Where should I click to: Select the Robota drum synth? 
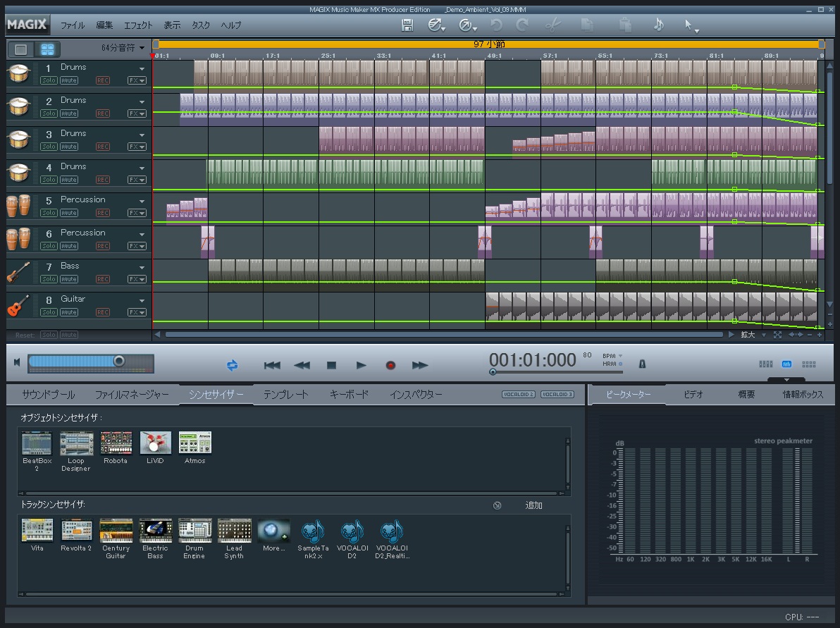coord(116,448)
